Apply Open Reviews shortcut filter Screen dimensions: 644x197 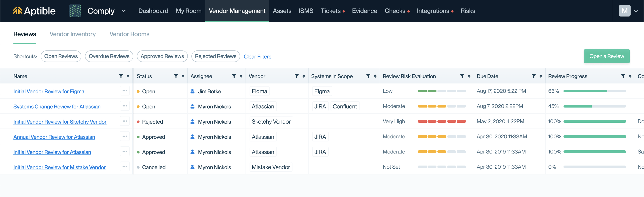click(61, 56)
